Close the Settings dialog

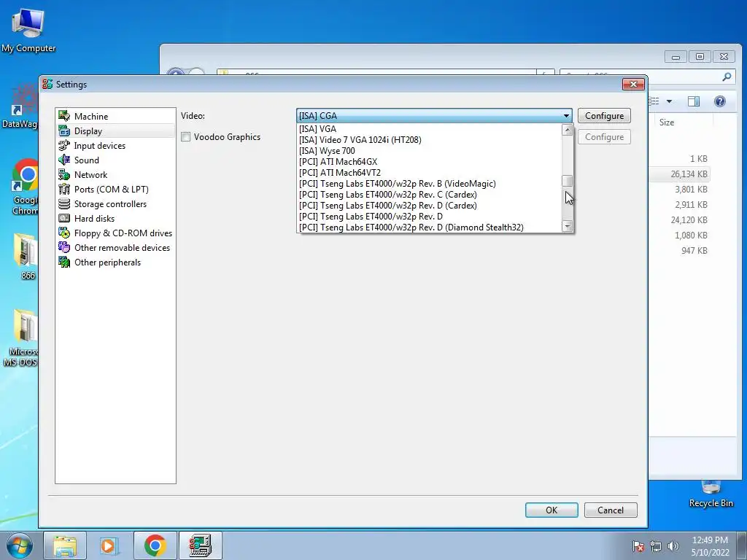point(633,85)
